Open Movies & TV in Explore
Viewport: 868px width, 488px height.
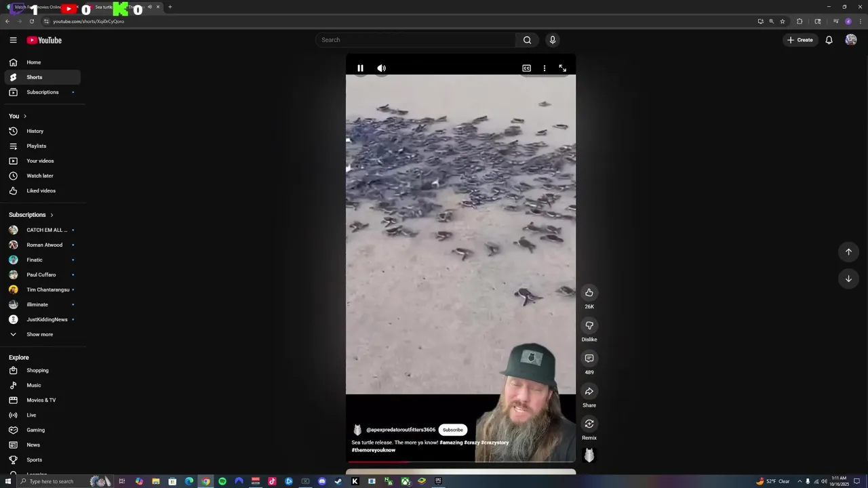point(43,400)
